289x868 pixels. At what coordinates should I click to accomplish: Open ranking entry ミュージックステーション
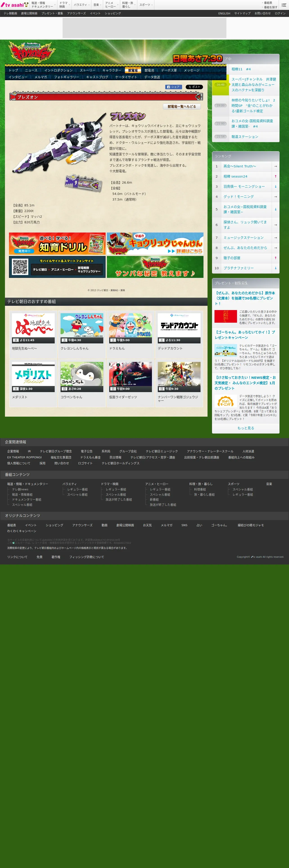[x=244, y=238]
